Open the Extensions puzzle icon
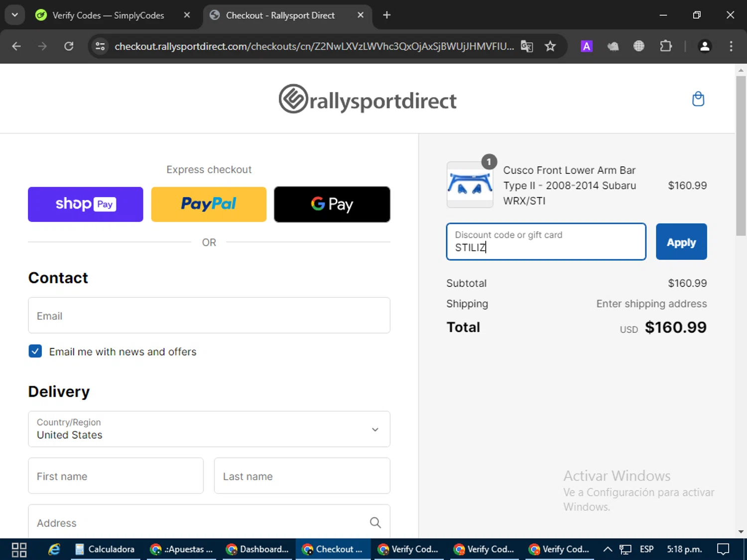The width and height of the screenshot is (747, 560). 666,46
